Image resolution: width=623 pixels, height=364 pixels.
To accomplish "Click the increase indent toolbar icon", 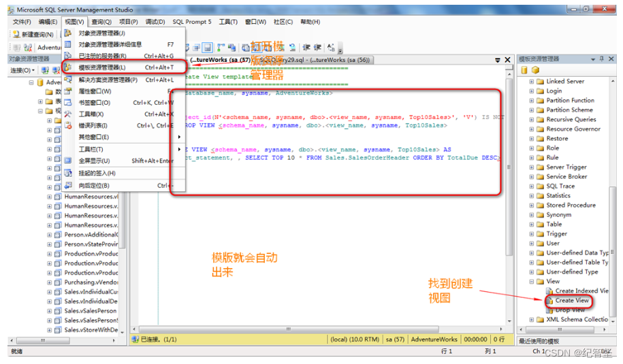I will tap(317, 48).
